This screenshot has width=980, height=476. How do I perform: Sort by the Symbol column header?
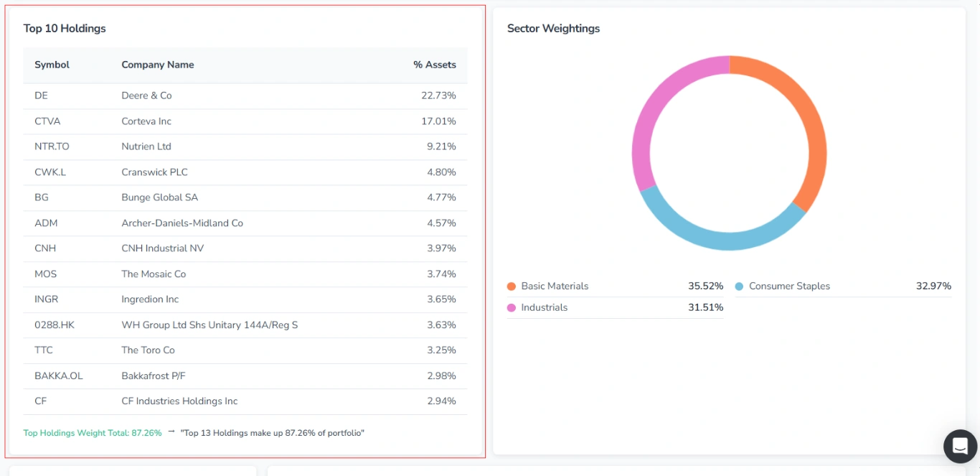coord(52,65)
